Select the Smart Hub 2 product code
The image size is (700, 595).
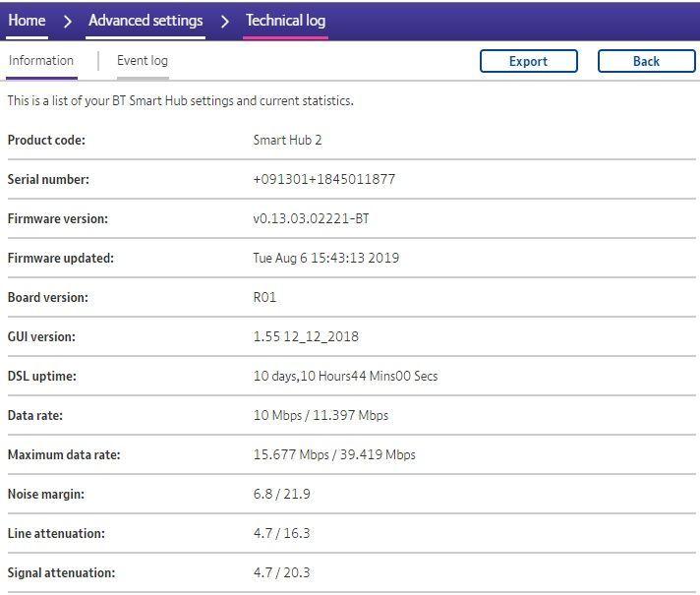pos(287,141)
